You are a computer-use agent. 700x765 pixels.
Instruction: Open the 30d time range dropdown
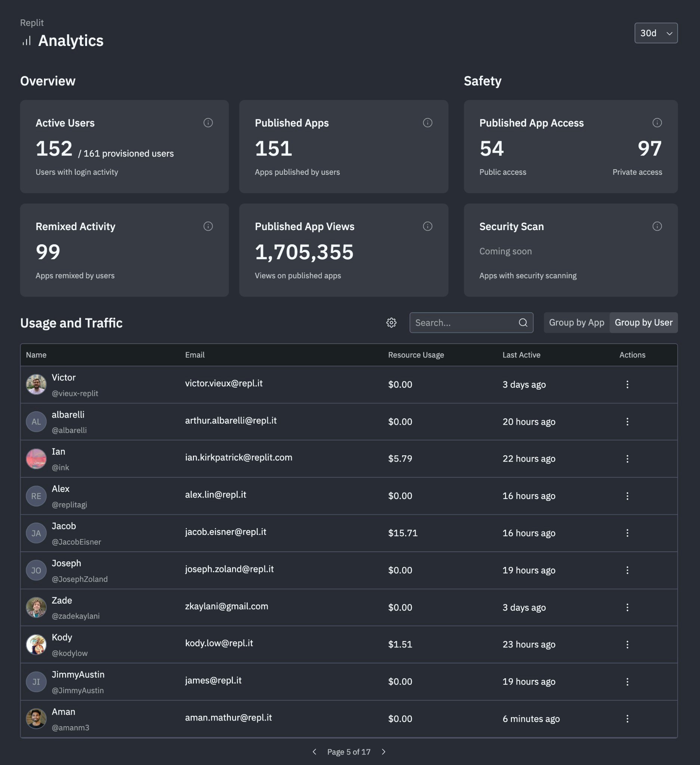[656, 33]
